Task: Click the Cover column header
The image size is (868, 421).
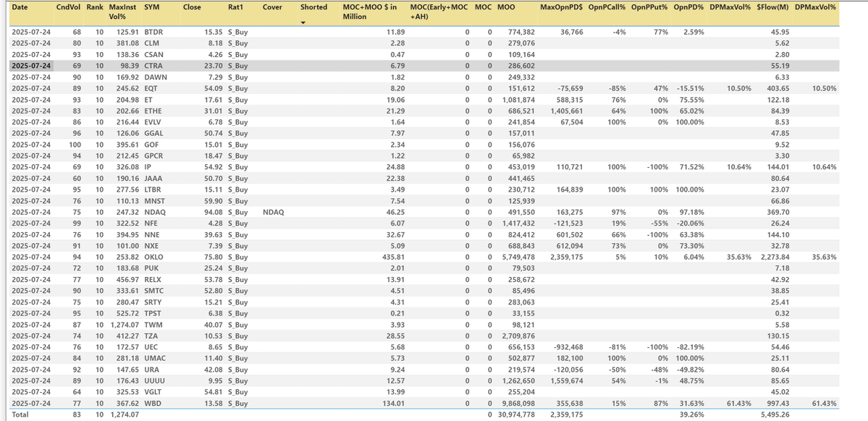Action: 271,8
